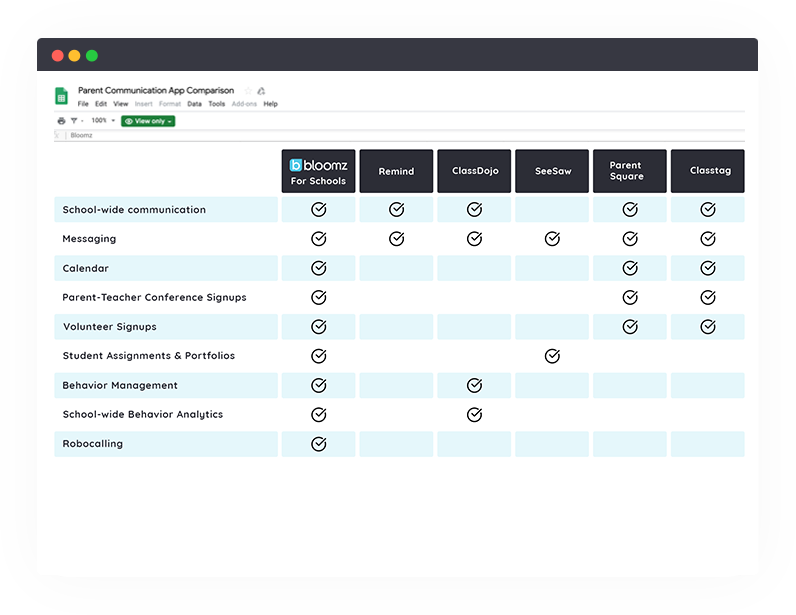This screenshot has width=796, height=615.
Task: Open the filter views dropdown arrow
Action: (82, 121)
